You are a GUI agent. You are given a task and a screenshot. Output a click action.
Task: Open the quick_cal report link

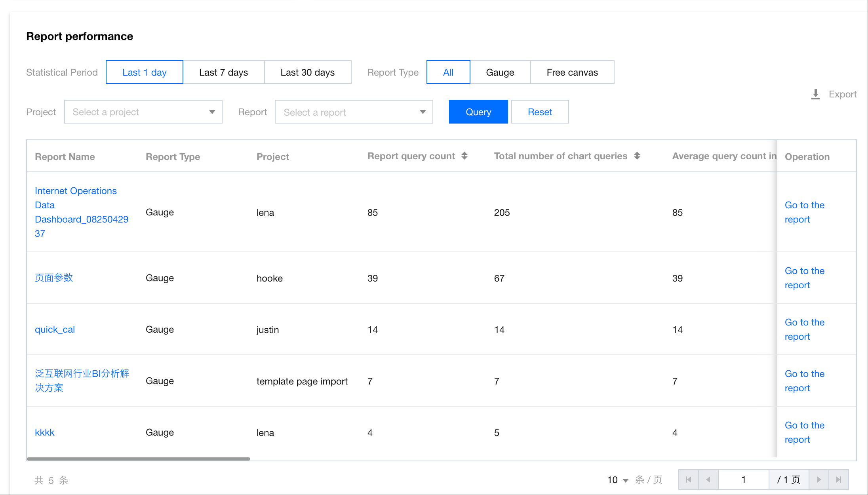pos(55,329)
